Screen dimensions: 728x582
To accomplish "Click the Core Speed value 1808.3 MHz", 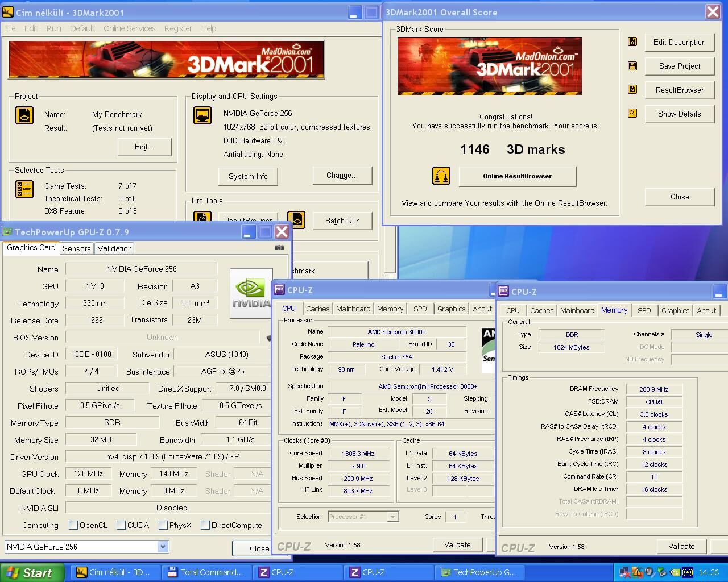I will (358, 454).
